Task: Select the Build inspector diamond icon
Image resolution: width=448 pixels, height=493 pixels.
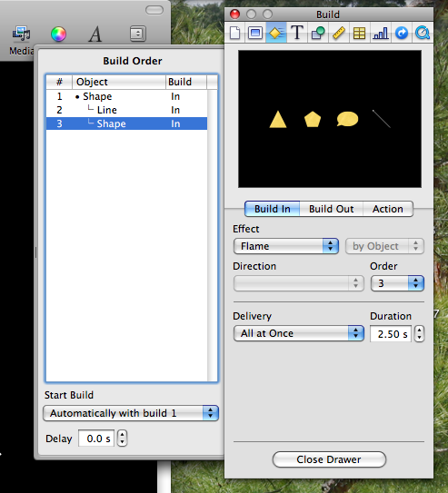Action: [x=276, y=33]
